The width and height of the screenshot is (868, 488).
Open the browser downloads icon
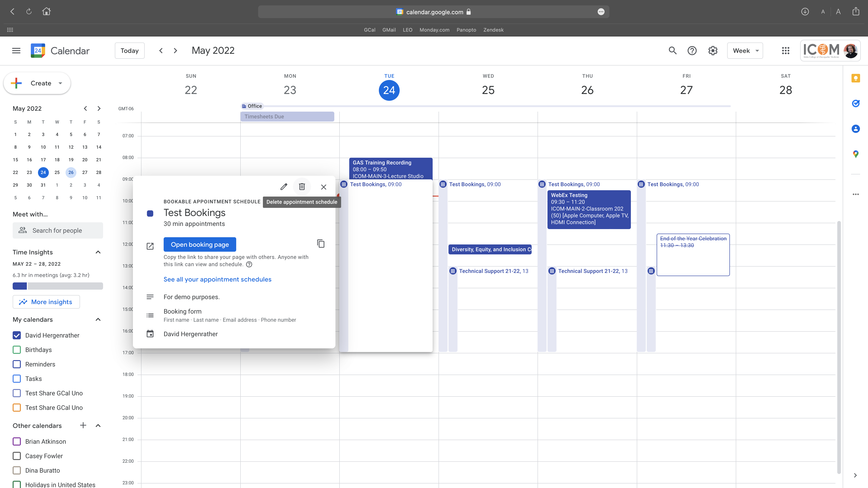[x=805, y=12]
